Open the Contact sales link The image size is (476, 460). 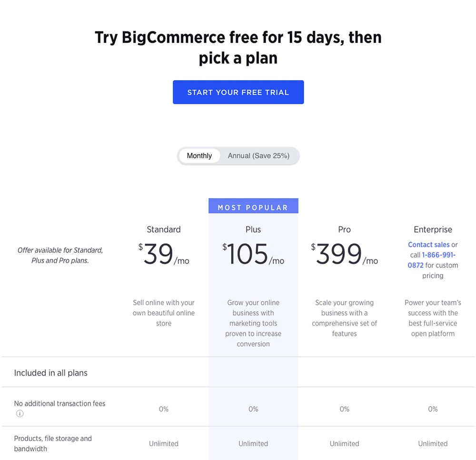(429, 245)
